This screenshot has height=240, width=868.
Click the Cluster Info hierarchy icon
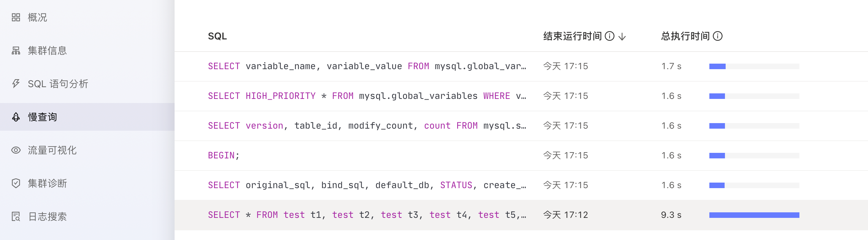pos(16,50)
